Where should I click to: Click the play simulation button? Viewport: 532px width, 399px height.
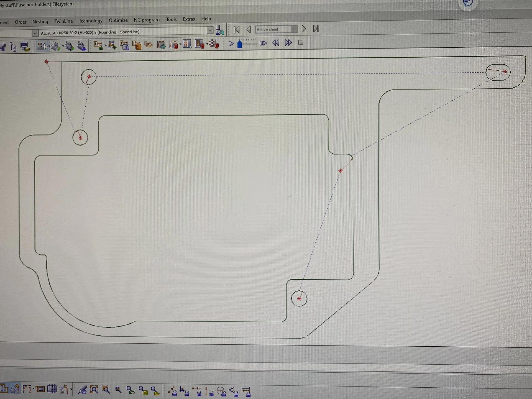[x=231, y=44]
